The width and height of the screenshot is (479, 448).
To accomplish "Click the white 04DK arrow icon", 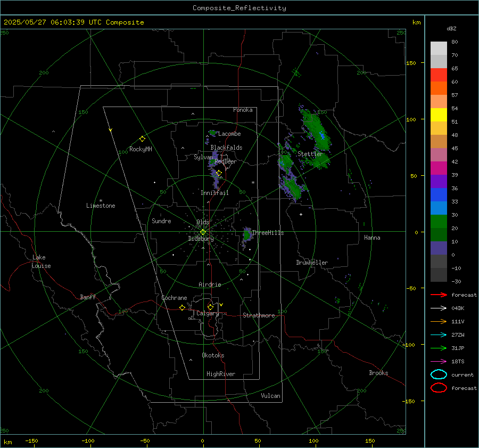I will pos(439,308).
